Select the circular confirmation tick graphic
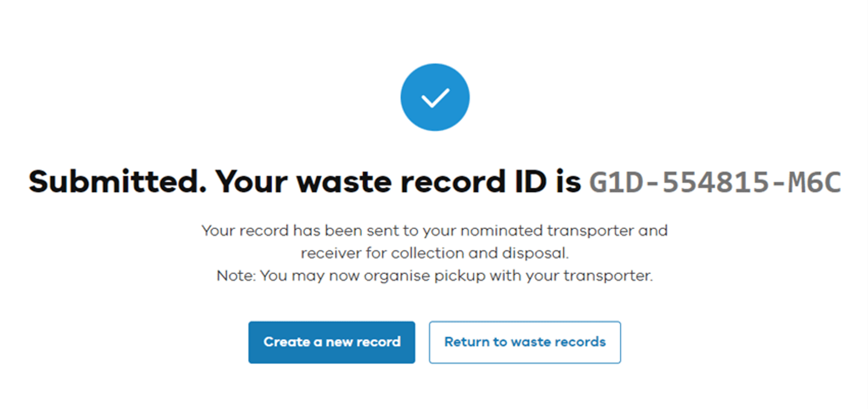The height and width of the screenshot is (409, 868). point(435,97)
